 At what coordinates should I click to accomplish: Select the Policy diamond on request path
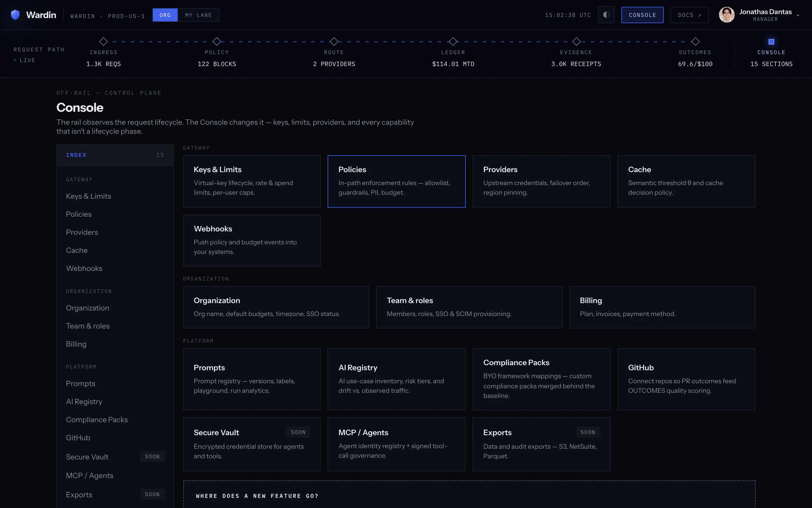tap(217, 41)
